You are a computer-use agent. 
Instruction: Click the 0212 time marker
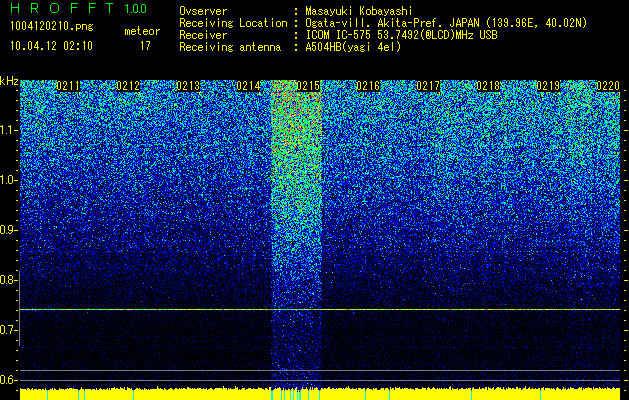tap(128, 86)
